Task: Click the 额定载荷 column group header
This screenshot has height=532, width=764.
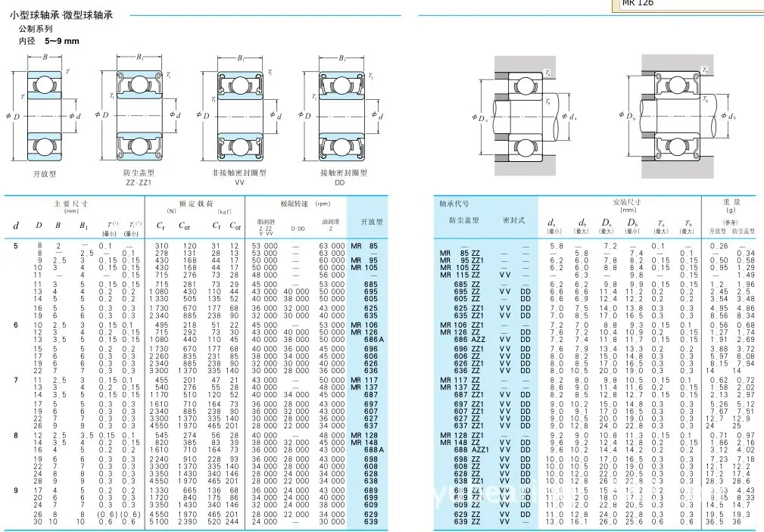Action: (x=196, y=204)
